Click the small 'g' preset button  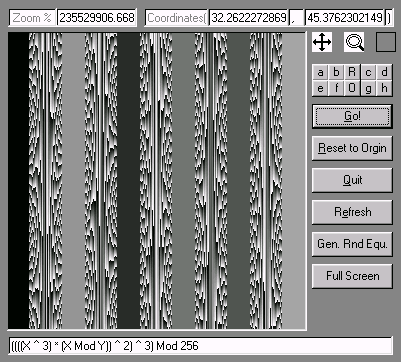368,88
